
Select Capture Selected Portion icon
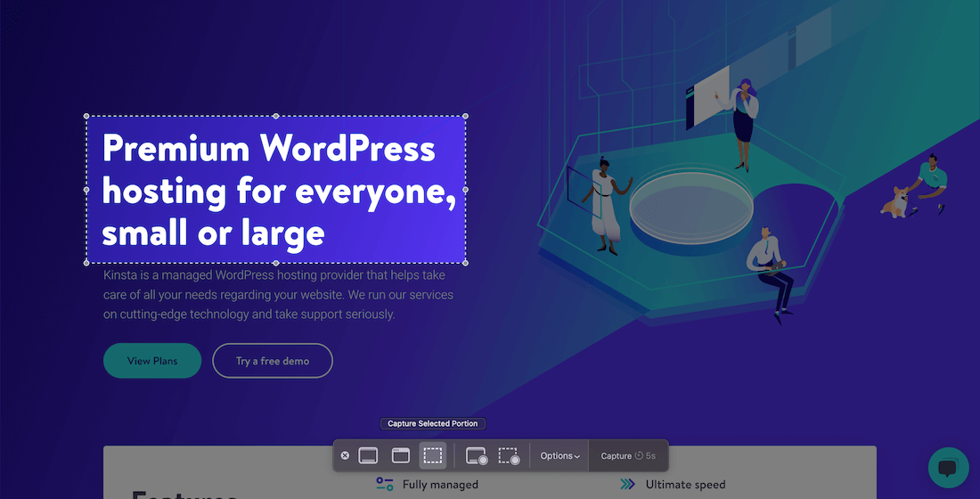[x=433, y=455]
